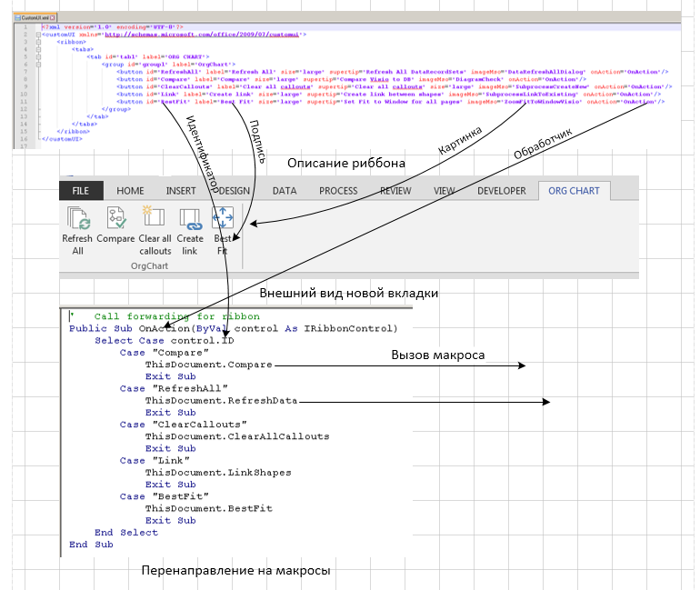
Task: Open the DEVELOPER ribbon tab
Action: (501, 191)
